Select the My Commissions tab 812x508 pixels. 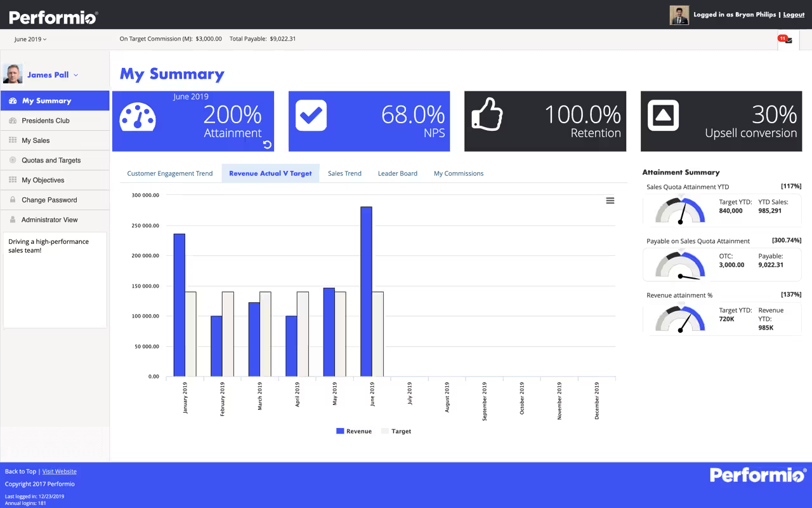pos(458,173)
